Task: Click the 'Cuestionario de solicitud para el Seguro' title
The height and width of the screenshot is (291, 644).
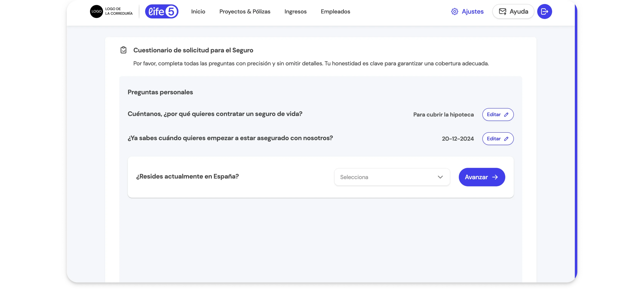Action: pos(193,50)
